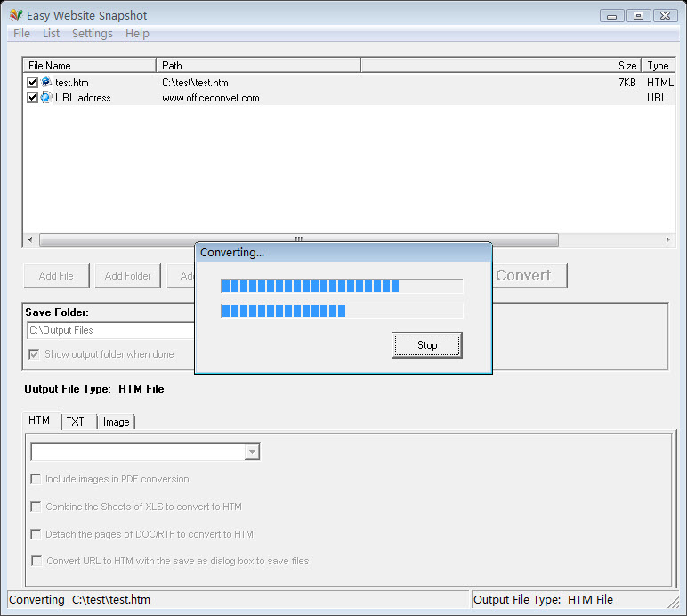Enable Convert URL with save as dialog
This screenshot has height=616, width=687.
point(36,561)
